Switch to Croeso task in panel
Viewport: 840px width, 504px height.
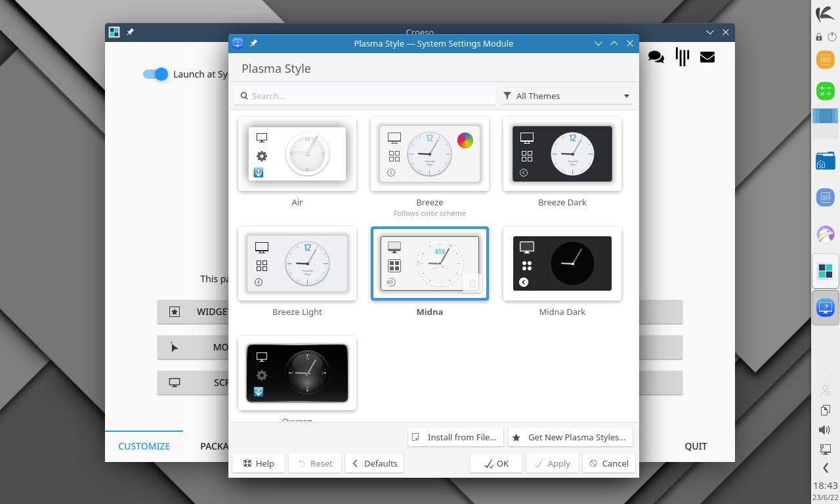[826, 271]
